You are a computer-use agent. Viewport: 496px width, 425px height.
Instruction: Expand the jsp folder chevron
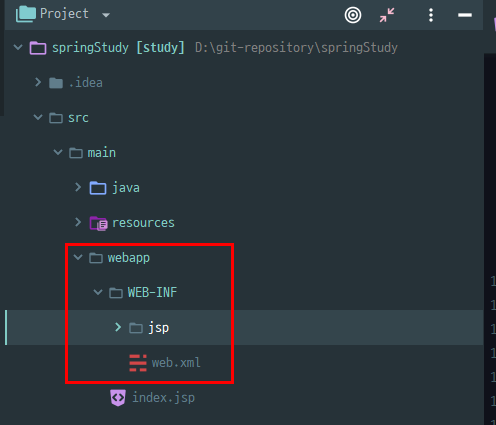[x=118, y=327]
